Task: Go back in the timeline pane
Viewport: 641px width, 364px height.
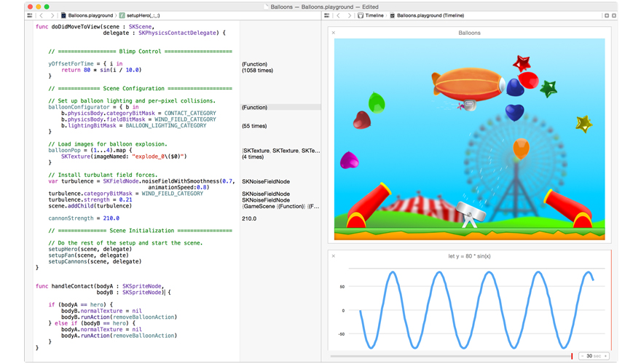Action: point(339,15)
